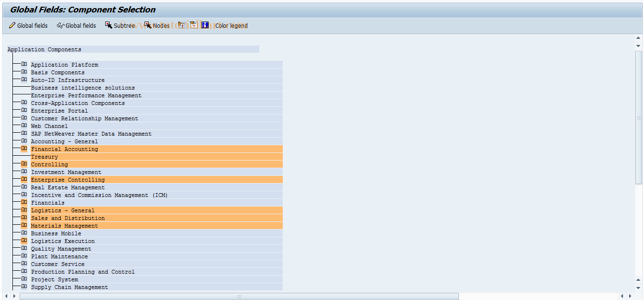This screenshot has height=300, width=644.
Task: Select the Logistics - General label
Action: coord(63,210)
